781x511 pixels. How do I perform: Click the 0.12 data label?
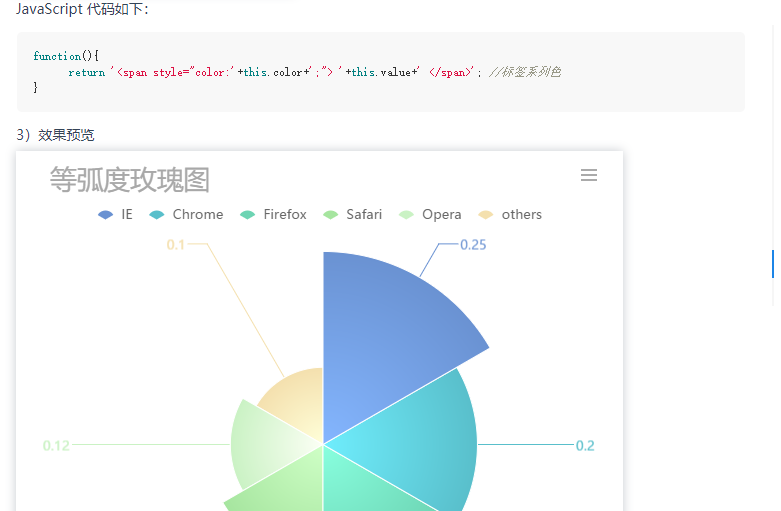point(56,445)
